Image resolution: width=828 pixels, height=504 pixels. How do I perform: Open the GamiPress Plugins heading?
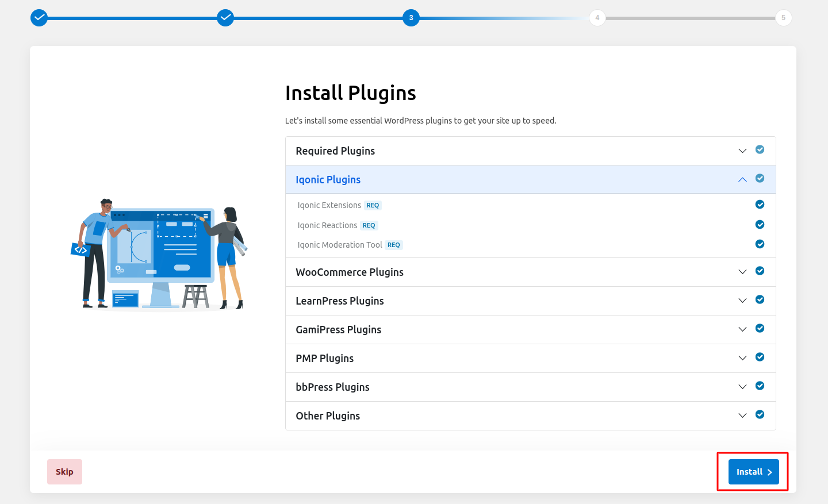coord(339,330)
